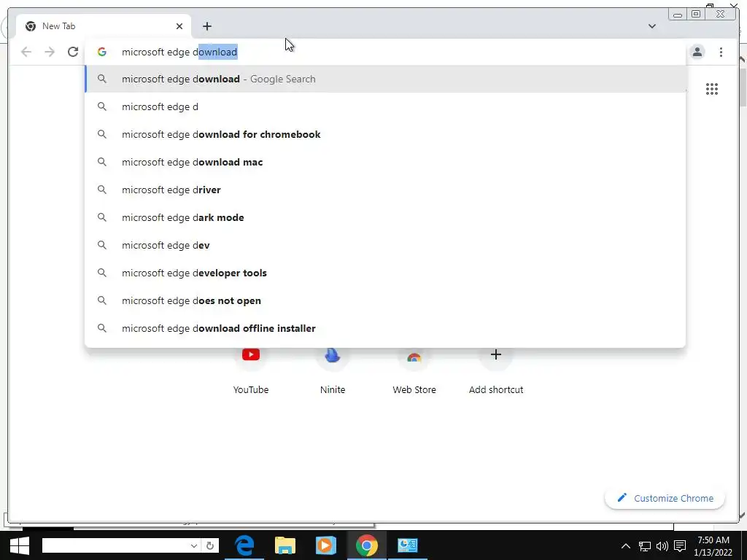Click the taskbar address refresh icon
Screen dimensions: 747x560
(210, 545)
